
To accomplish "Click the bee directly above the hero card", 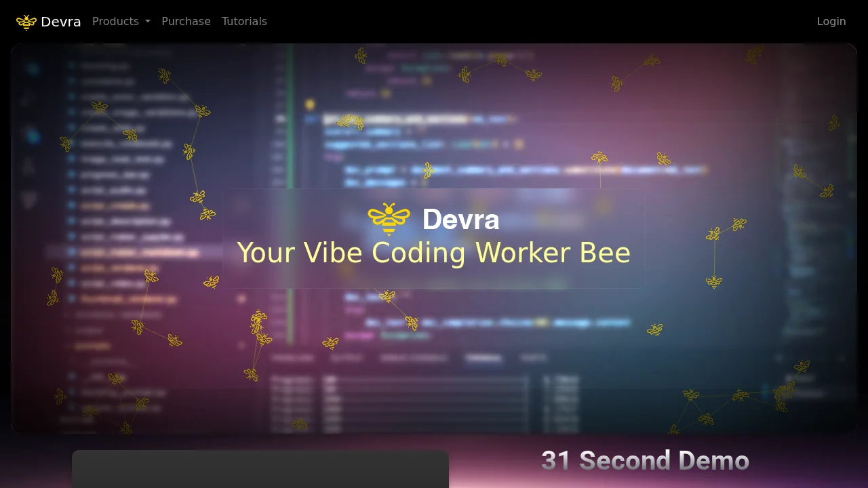I will click(x=599, y=158).
